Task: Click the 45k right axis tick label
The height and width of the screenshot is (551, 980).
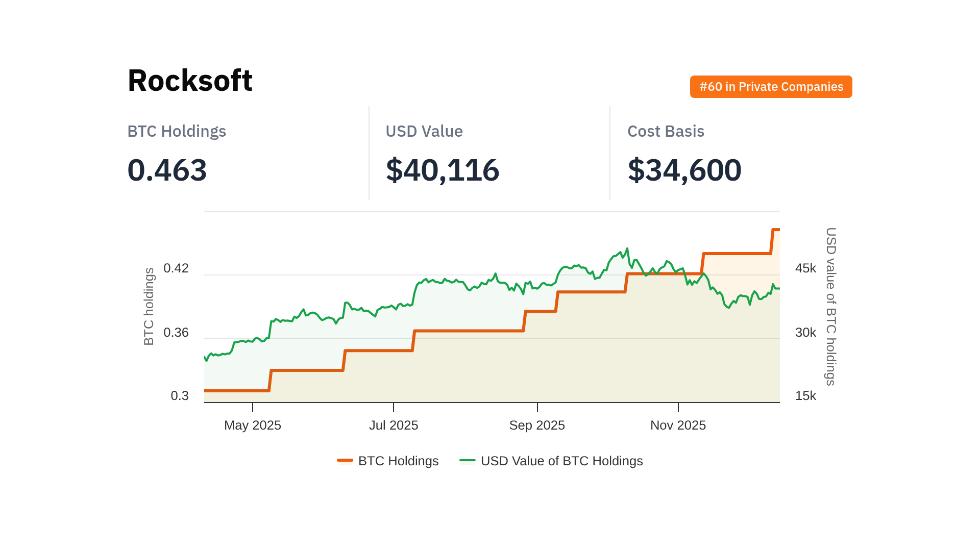Action: point(805,268)
